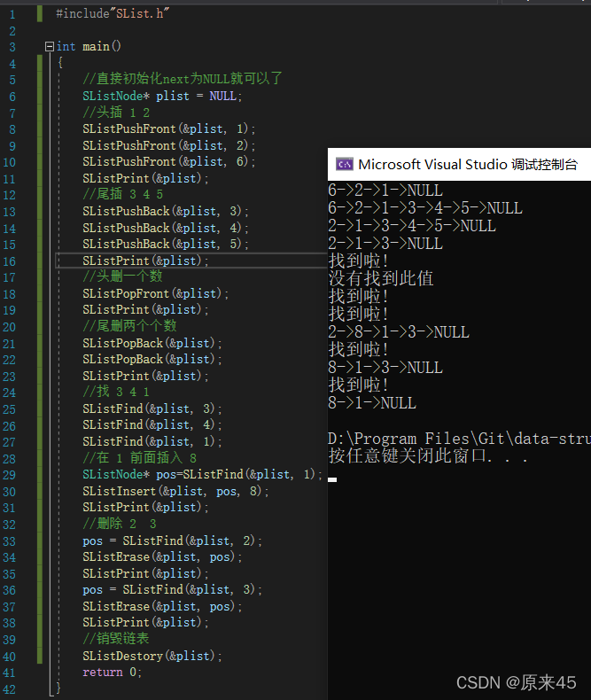Click 'SListPushBack(&plist, 5);' line
The image size is (591, 700).
(x=166, y=245)
